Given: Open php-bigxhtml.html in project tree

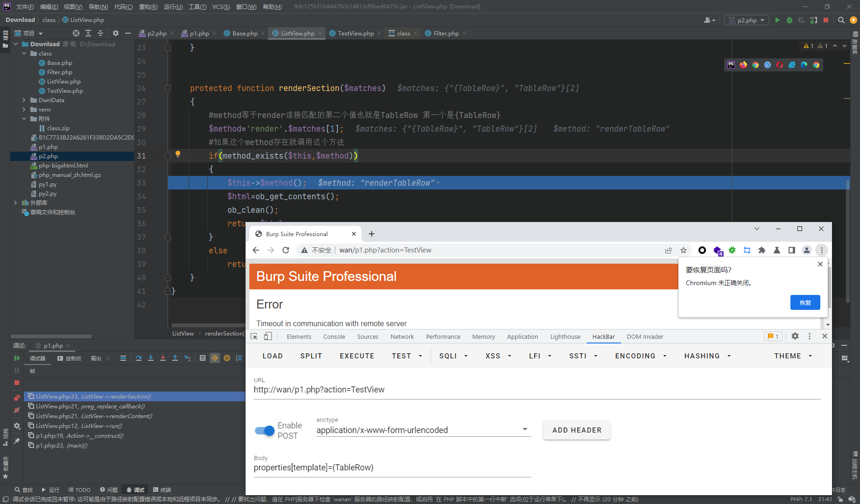Looking at the screenshot, I should tap(63, 166).
